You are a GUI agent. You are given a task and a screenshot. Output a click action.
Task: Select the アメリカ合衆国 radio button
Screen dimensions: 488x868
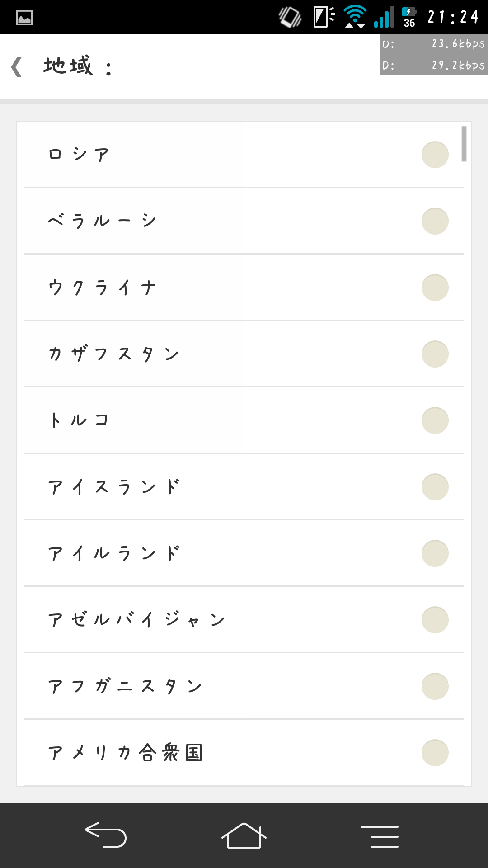click(x=435, y=753)
